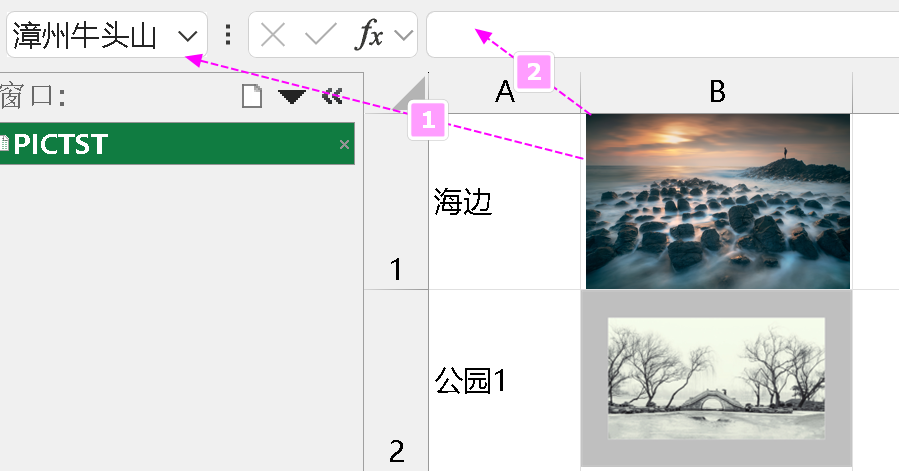Expand the dropdown next to fx
This screenshot has width=899, height=471.
pos(404,36)
